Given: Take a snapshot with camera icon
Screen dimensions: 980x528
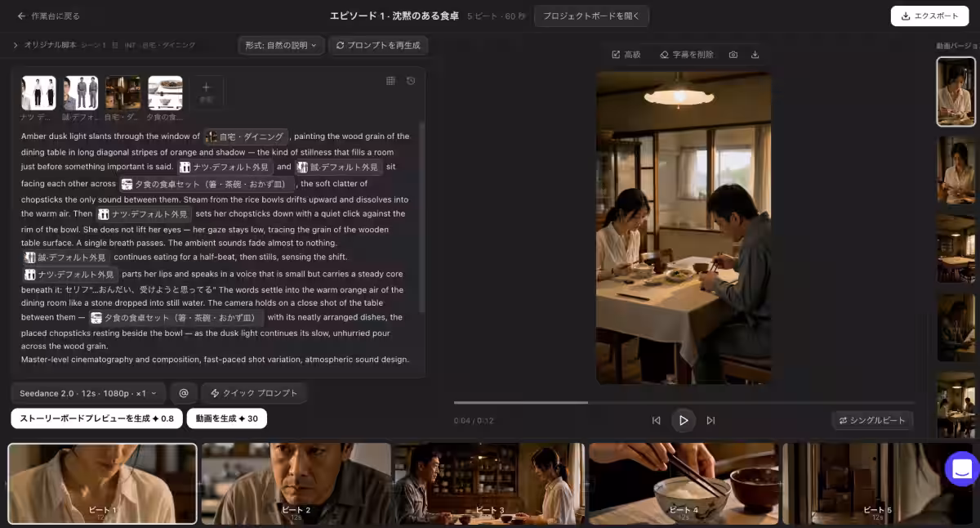Looking at the screenshot, I should pos(733,55).
